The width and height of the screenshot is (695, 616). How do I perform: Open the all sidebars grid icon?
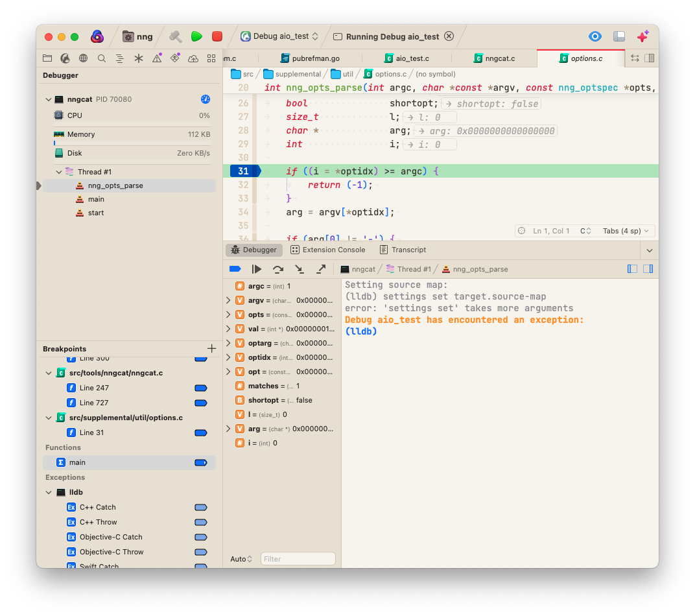click(211, 58)
